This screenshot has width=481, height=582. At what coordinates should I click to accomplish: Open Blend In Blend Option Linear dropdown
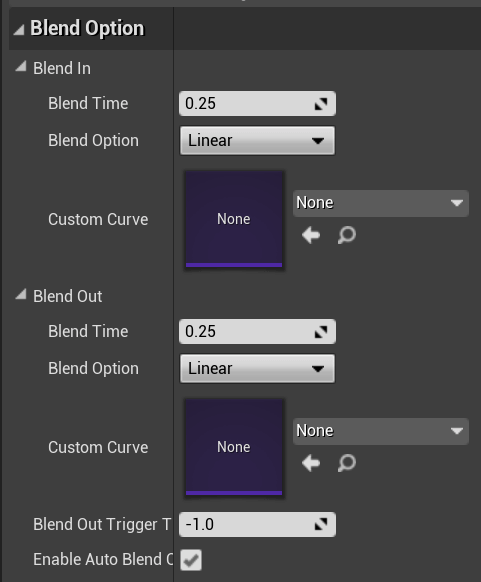pos(257,141)
